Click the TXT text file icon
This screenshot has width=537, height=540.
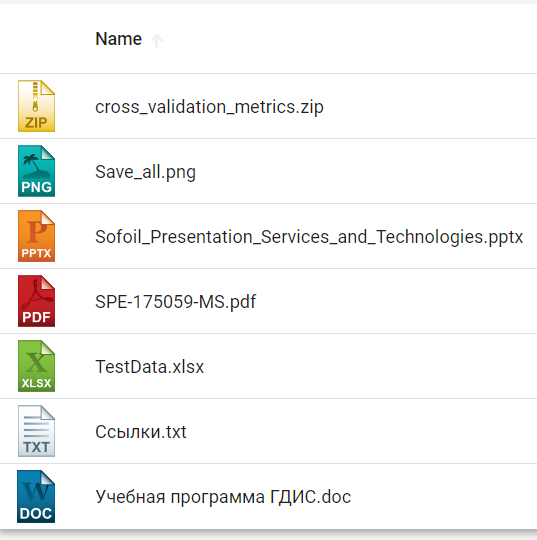pos(36,431)
